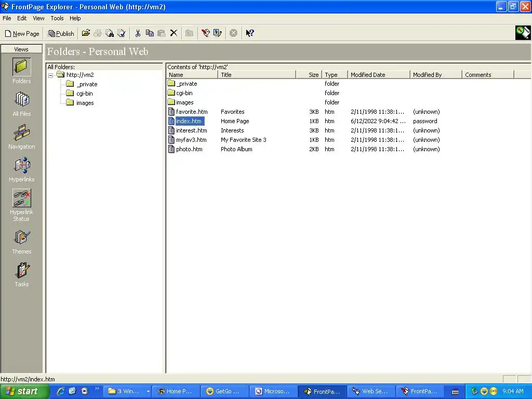
Task: Click the Cut scissors icon
Action: tap(138, 33)
